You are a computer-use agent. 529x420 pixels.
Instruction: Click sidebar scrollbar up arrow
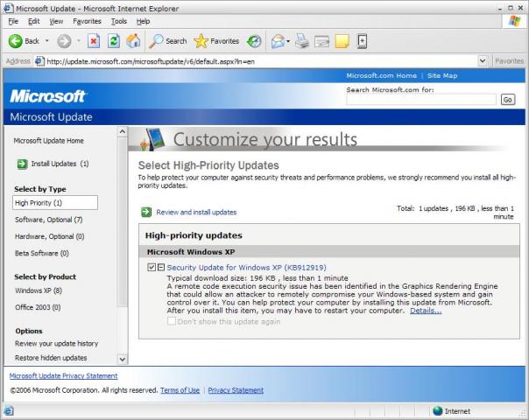[123, 131]
